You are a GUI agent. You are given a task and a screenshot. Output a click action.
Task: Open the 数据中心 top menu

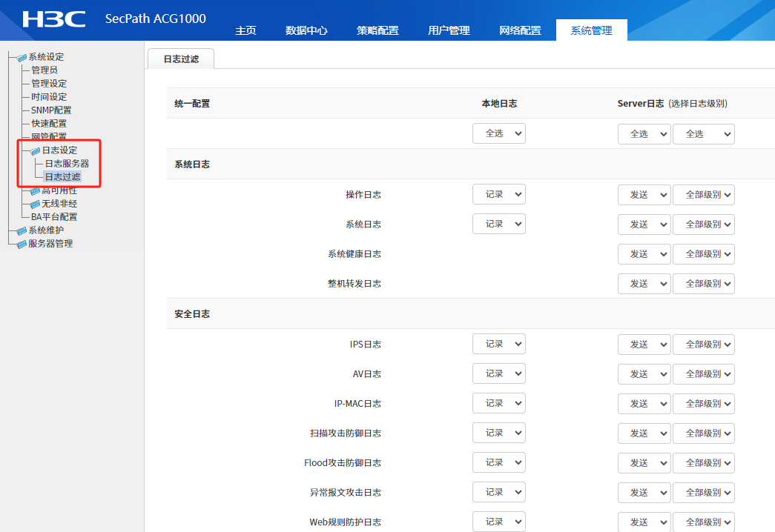[x=306, y=30]
